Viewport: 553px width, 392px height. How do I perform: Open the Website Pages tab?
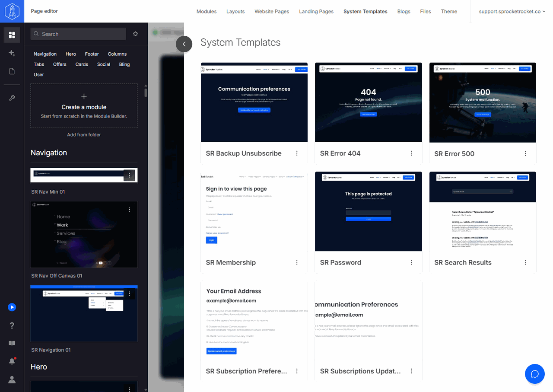click(272, 12)
